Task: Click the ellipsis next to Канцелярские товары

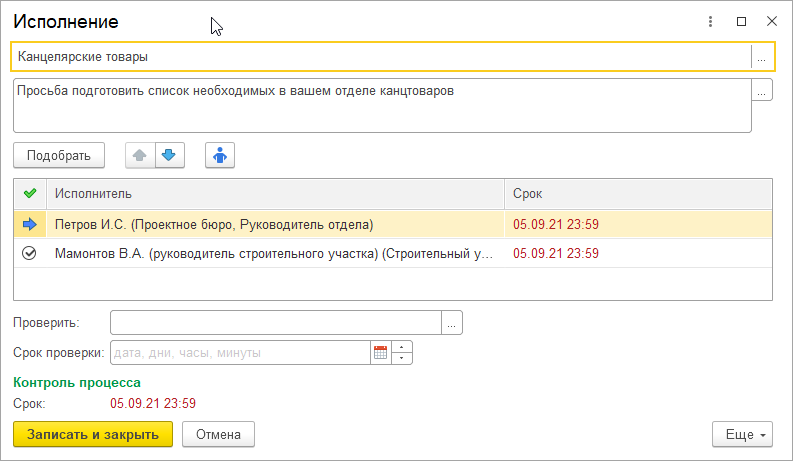Action: pos(762,57)
